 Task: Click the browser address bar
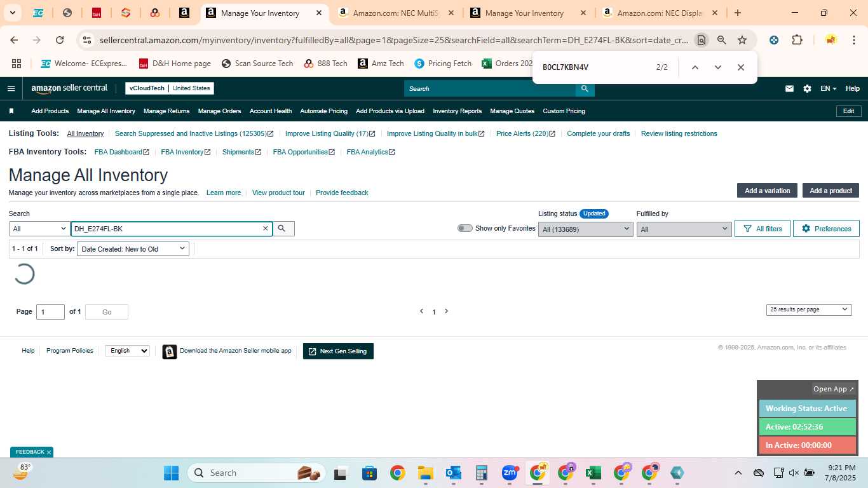point(394,40)
